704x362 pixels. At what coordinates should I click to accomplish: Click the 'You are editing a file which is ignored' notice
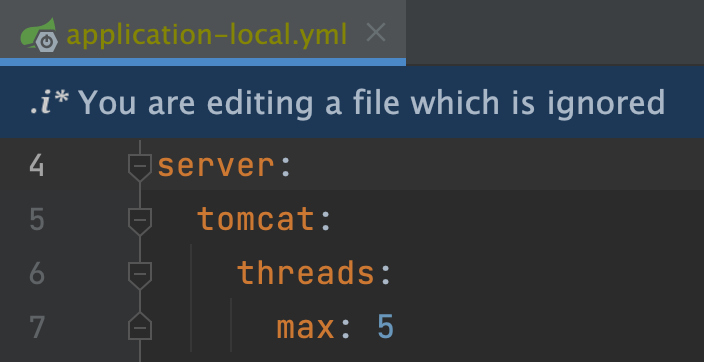(x=372, y=103)
